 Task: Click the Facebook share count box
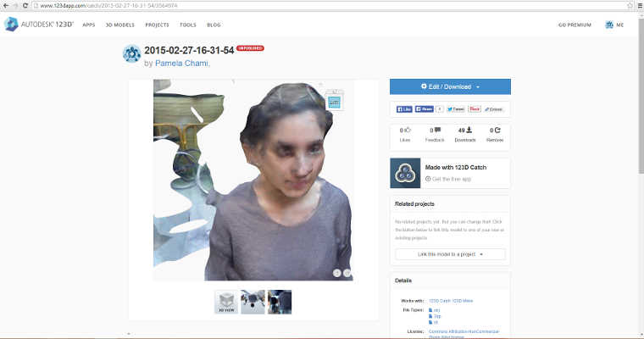pos(439,109)
